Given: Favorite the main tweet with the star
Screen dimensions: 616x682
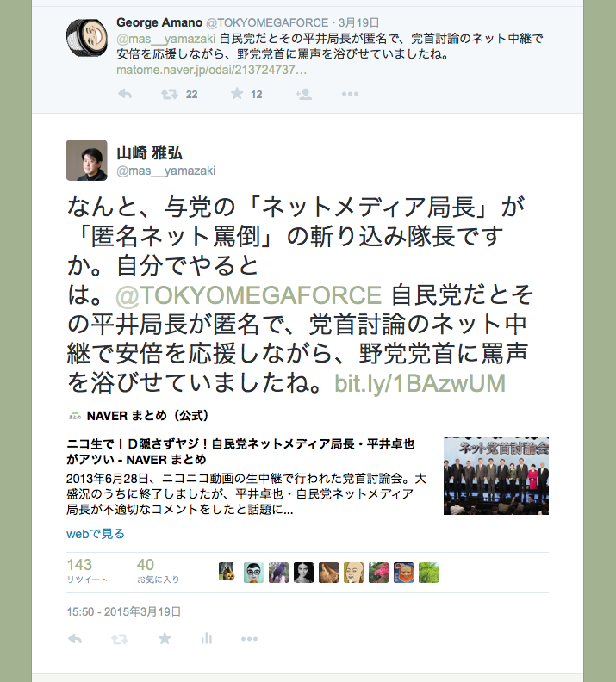Looking at the screenshot, I should pyautogui.click(x=165, y=638).
